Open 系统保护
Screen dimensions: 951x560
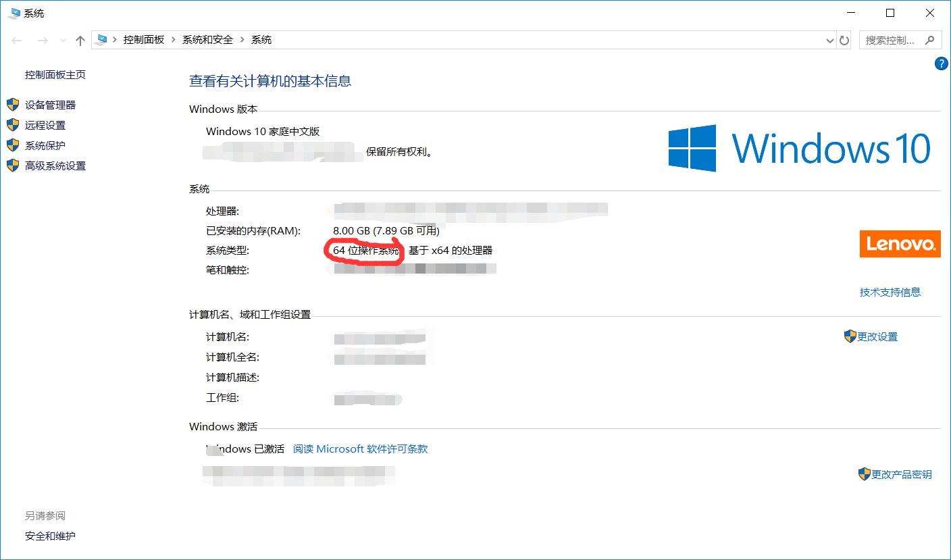[45, 145]
